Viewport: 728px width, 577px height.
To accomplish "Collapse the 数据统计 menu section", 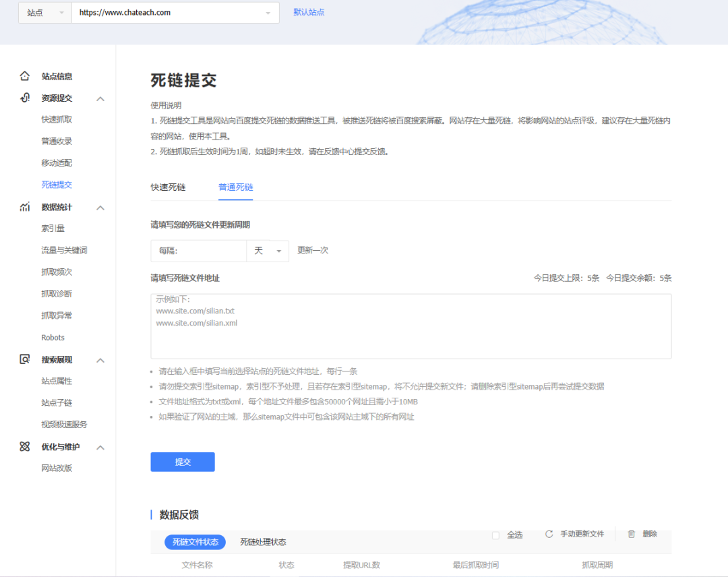I will [100, 208].
